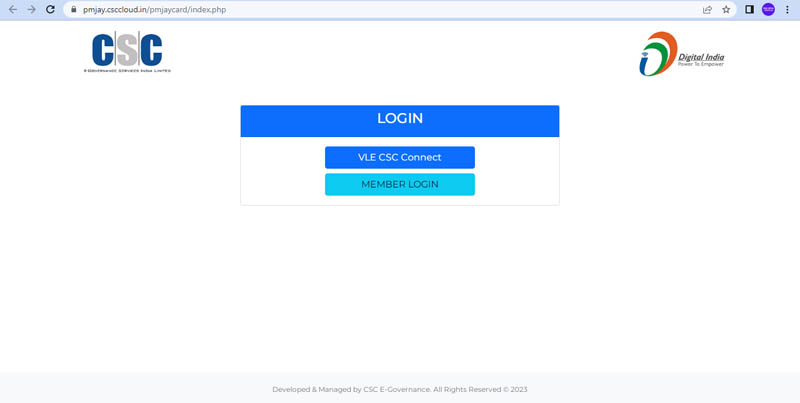Click the footer copyright text
Screen dimensions: 800x403
pyautogui.click(x=400, y=389)
